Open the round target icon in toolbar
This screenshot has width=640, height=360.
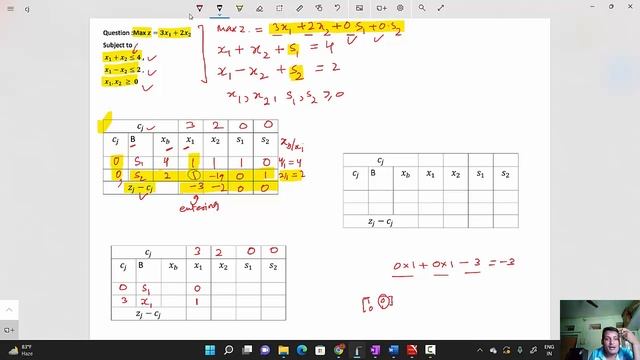click(400, 8)
